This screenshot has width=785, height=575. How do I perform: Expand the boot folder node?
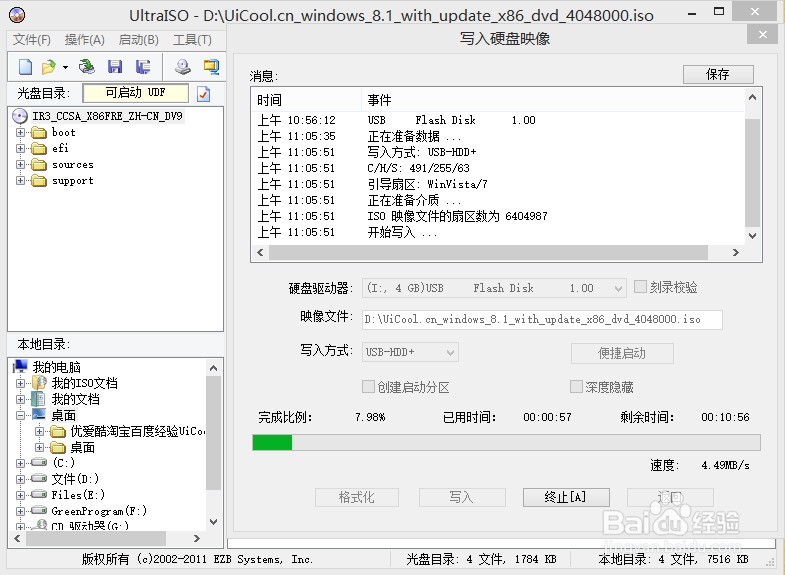coord(21,133)
